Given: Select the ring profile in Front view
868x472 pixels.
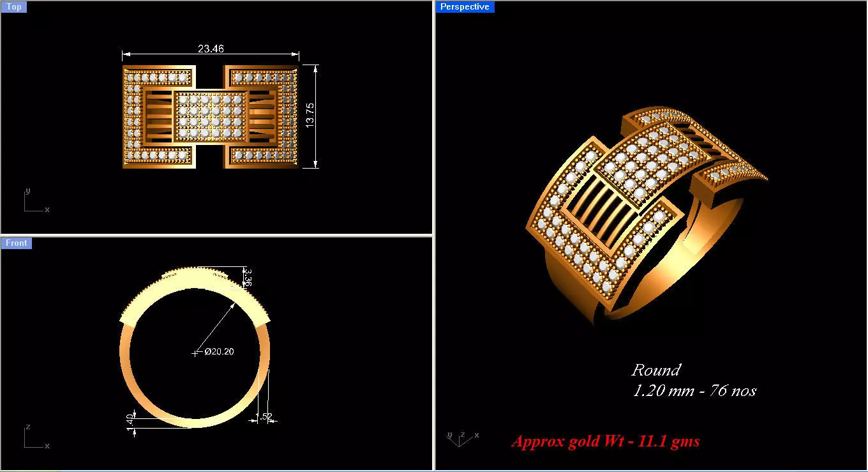Looking at the screenshot, I should pyautogui.click(x=195, y=347).
